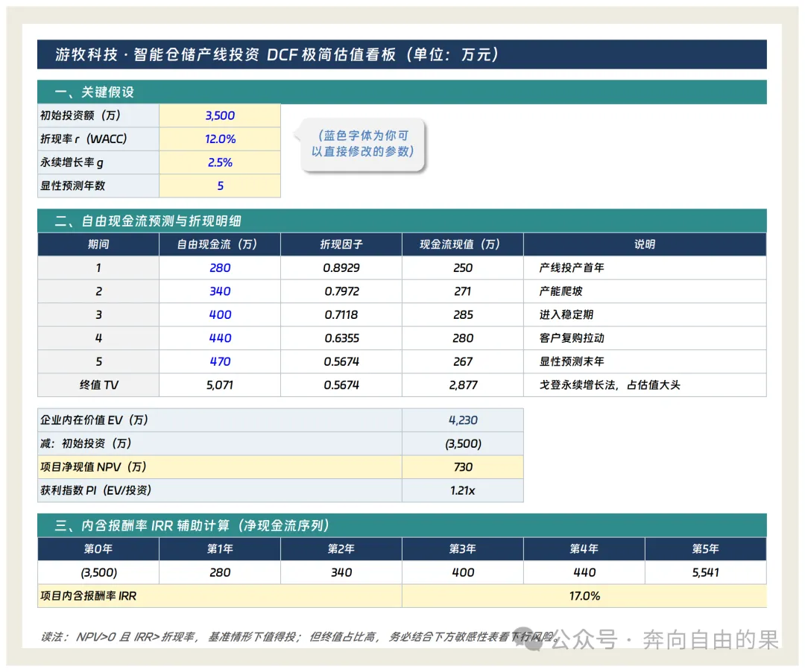Click the "一、关键假设" section header
805x672 pixels.
coord(402,92)
